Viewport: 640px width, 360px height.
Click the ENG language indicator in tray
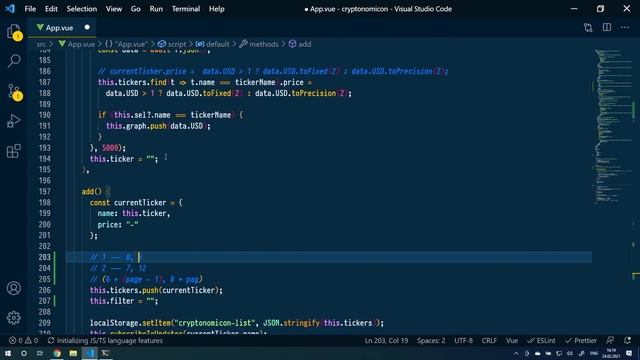pos(594,353)
